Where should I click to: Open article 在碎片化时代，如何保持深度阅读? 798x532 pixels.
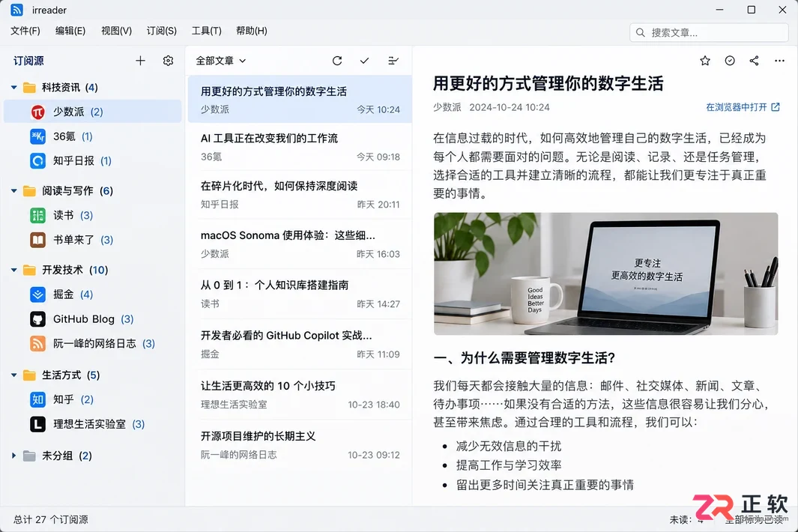click(300, 195)
